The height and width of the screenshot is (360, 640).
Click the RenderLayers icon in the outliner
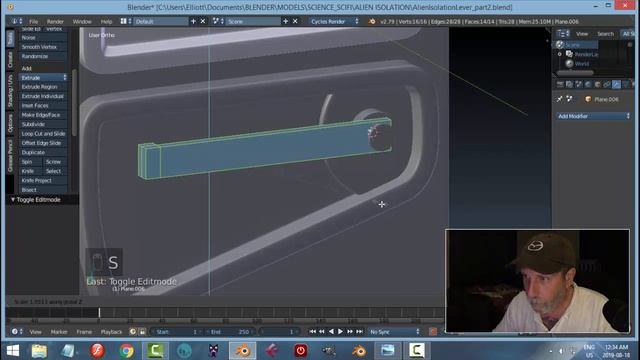(x=569, y=54)
